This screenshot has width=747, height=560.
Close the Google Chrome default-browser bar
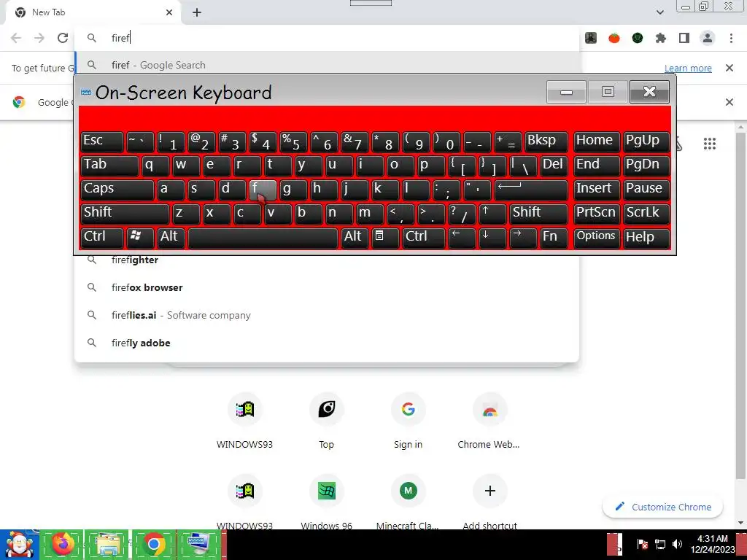tap(729, 102)
